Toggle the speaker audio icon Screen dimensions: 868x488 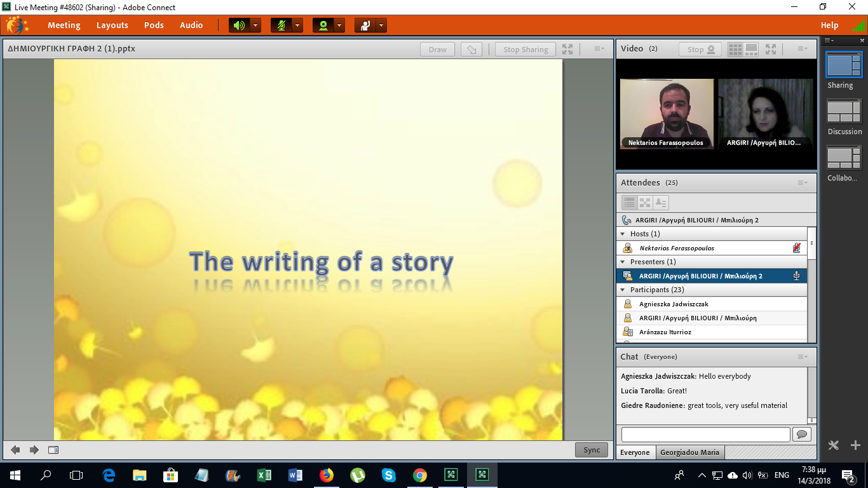[239, 25]
